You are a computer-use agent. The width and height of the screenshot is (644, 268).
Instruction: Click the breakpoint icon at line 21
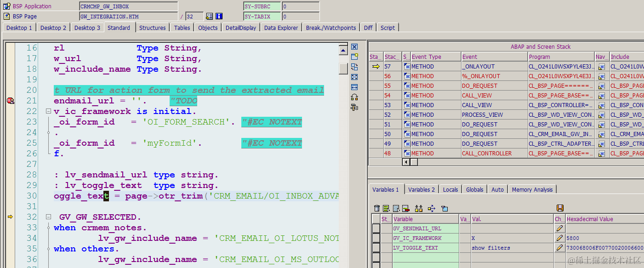[x=11, y=101]
